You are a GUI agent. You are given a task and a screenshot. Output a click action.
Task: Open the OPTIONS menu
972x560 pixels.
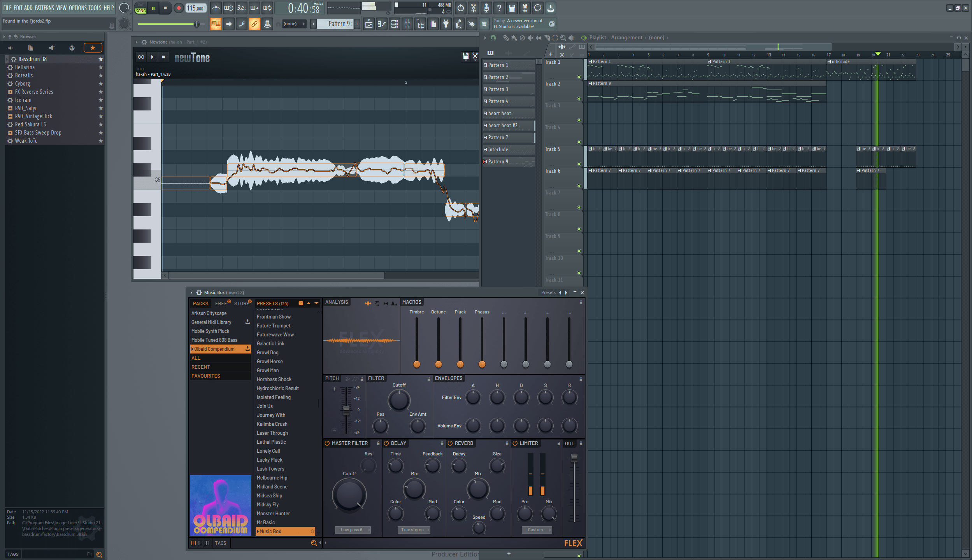pyautogui.click(x=77, y=8)
